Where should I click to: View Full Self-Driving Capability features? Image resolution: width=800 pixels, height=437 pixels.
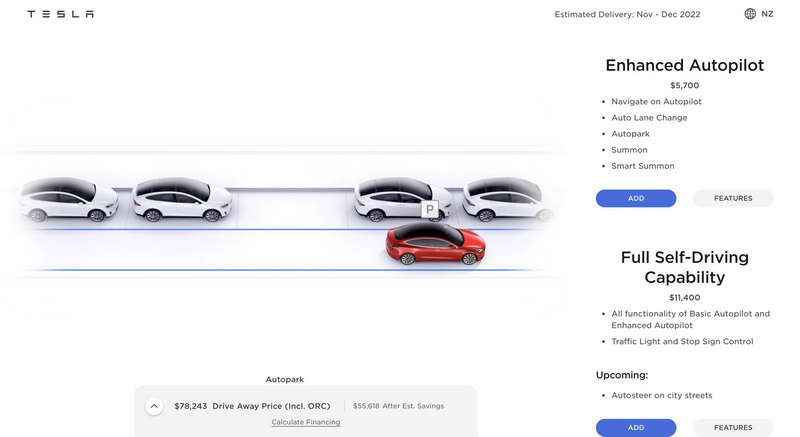(733, 428)
